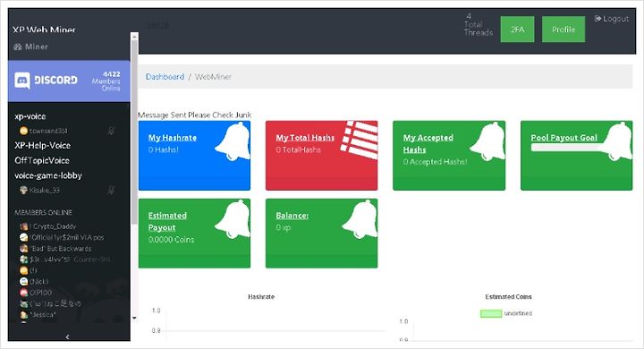Click the Pool Payout Goal title
The height and width of the screenshot is (349, 644).
click(x=563, y=138)
